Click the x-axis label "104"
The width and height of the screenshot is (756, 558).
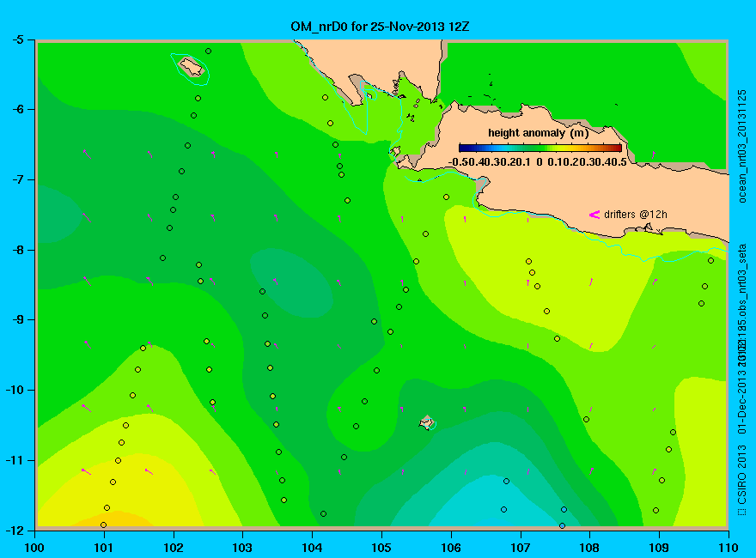click(x=312, y=548)
